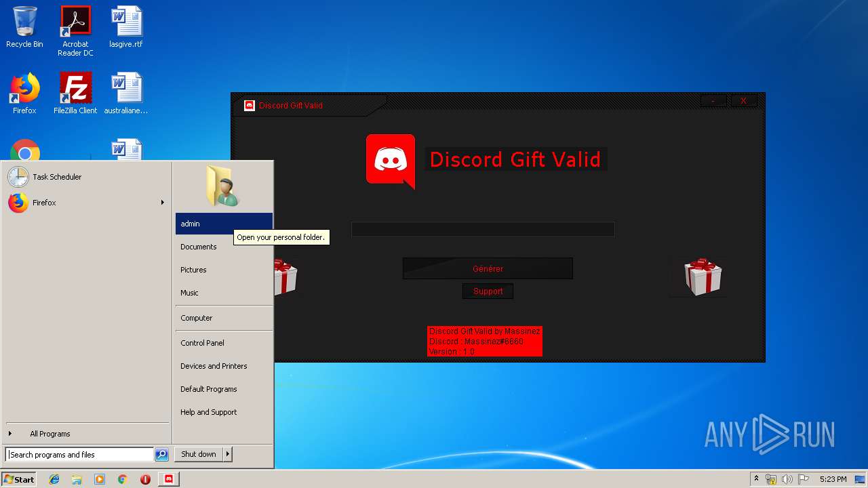The height and width of the screenshot is (488, 868).
Task: Click the Générer button
Action: tap(488, 268)
